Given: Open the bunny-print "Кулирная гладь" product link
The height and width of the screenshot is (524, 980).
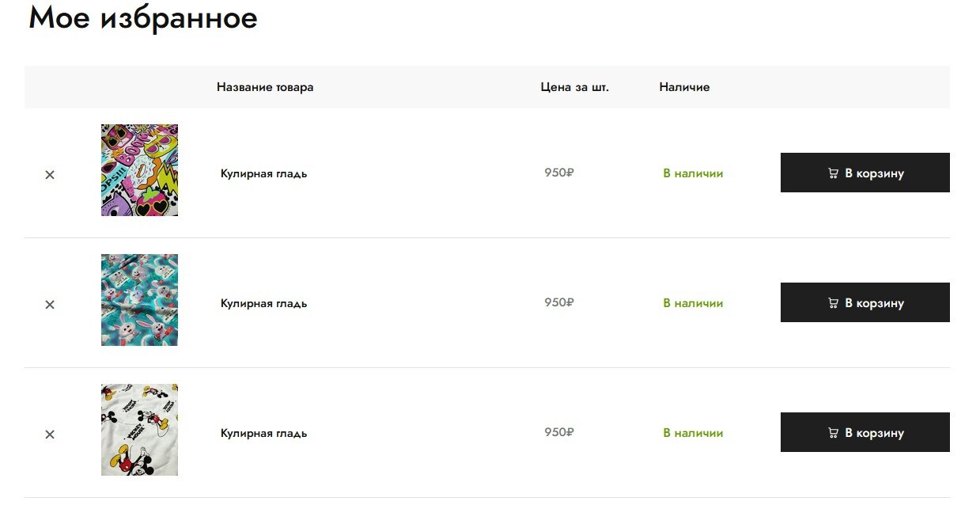Looking at the screenshot, I should pos(263,303).
